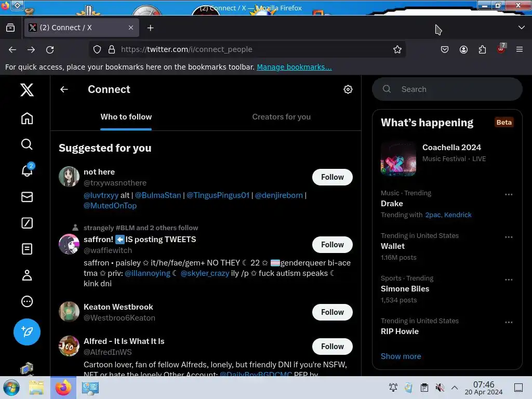
Task: Close the Connect / X tab
Action: click(x=131, y=28)
